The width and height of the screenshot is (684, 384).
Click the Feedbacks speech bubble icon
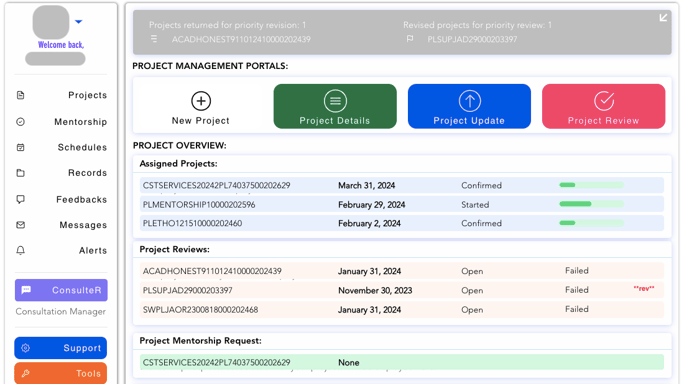coord(21,199)
